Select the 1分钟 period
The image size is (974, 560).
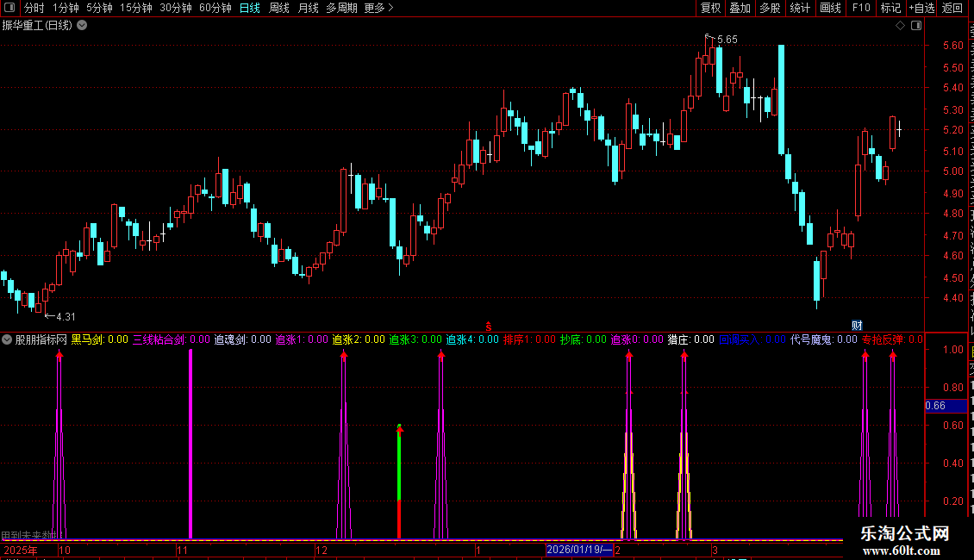tap(66, 8)
